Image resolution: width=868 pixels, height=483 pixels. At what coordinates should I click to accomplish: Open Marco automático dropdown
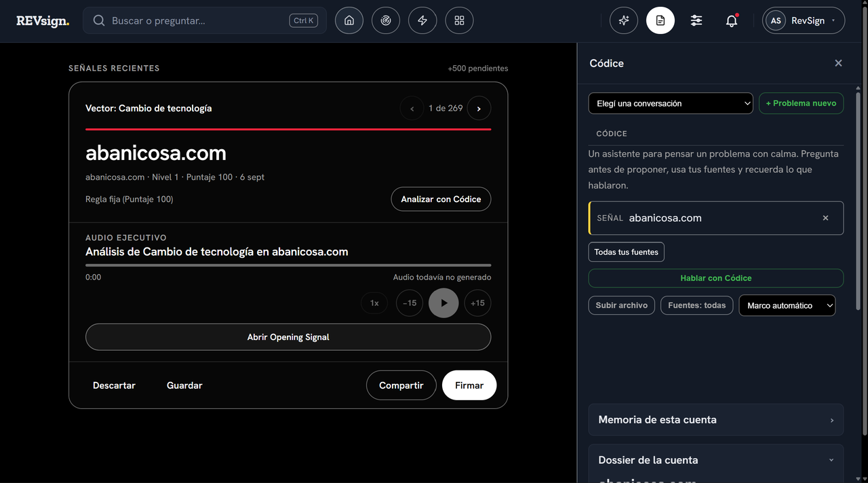point(787,305)
